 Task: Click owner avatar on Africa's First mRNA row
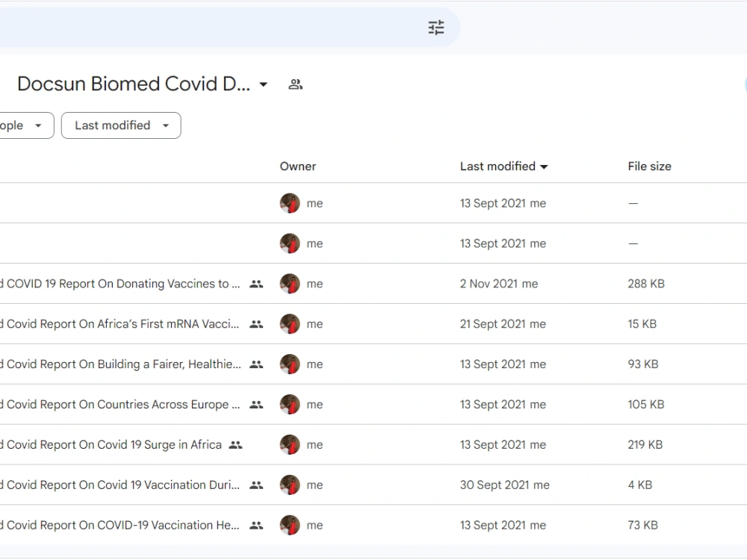(x=290, y=324)
